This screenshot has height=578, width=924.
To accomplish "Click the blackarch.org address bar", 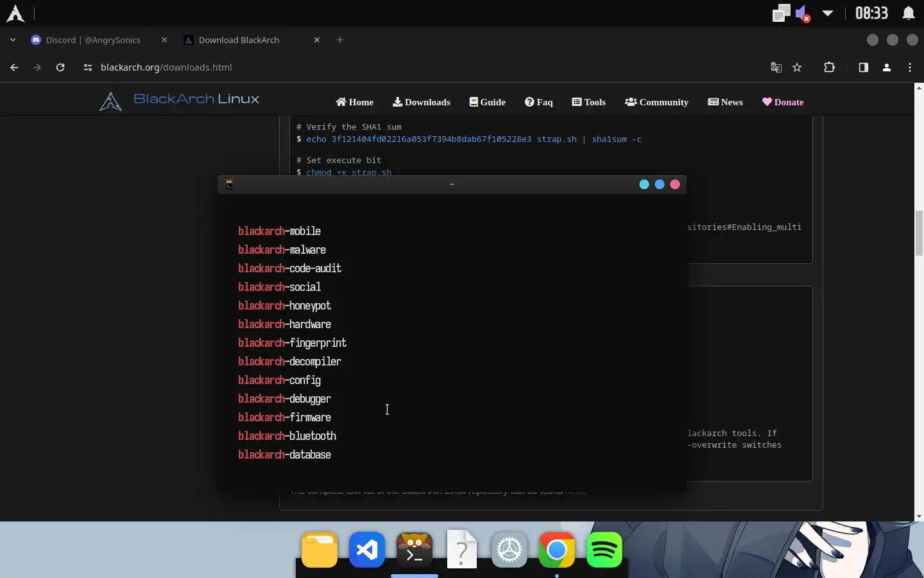I will pyautogui.click(x=166, y=67).
